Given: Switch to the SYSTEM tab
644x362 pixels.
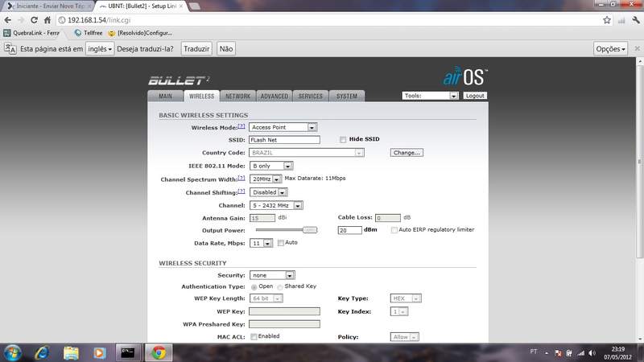Looking at the screenshot, I should click(347, 96).
